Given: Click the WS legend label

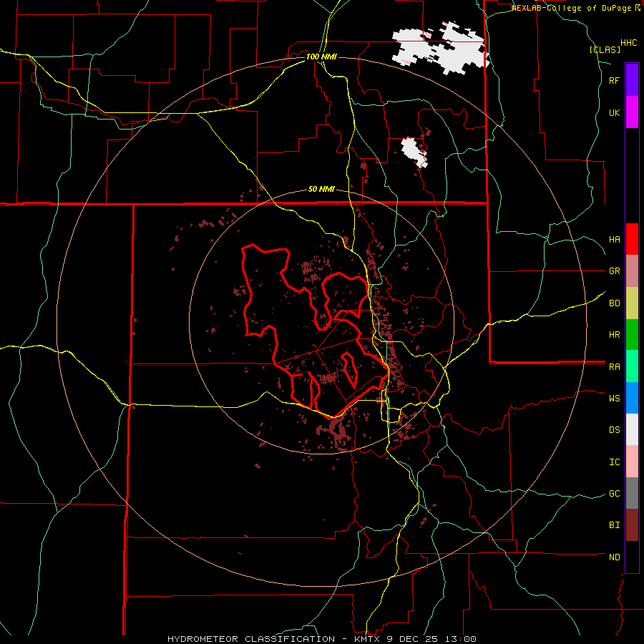Looking at the screenshot, I should (614, 399).
